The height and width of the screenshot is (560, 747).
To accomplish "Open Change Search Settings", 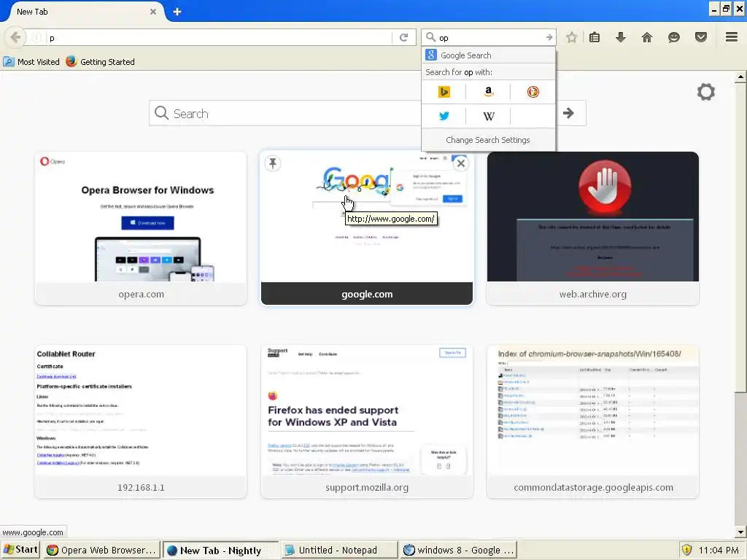I will [488, 140].
